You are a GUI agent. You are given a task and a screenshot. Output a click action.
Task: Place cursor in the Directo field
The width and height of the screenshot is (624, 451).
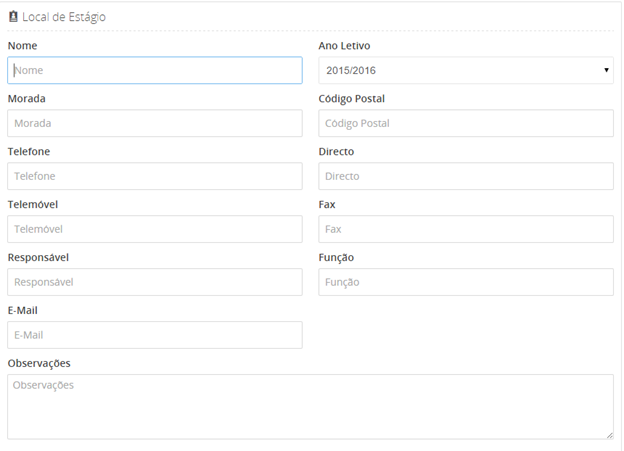465,176
